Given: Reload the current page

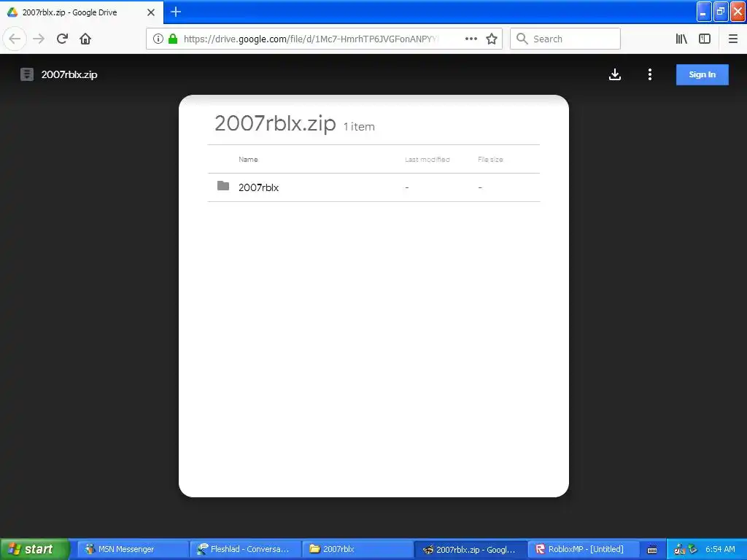Looking at the screenshot, I should coord(62,39).
